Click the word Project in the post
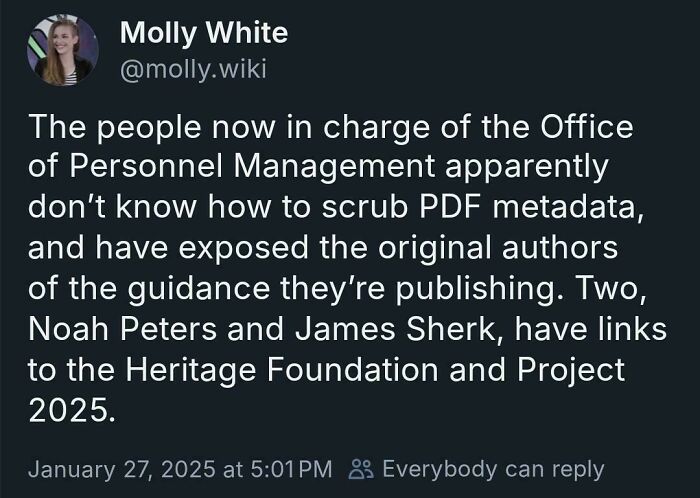This screenshot has width=700, height=498. tap(571, 370)
